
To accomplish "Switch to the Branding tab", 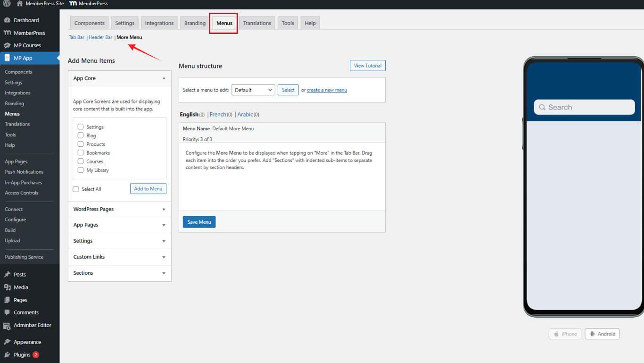I will tap(195, 23).
